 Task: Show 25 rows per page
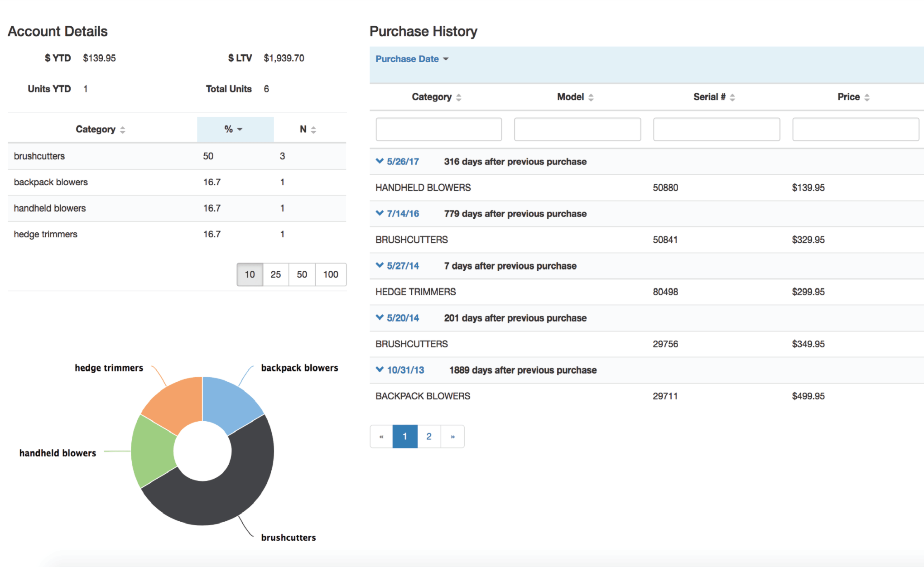click(275, 274)
